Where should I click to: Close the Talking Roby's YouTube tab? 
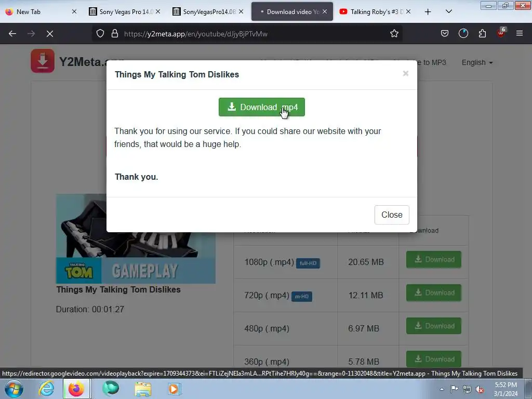[x=408, y=11]
